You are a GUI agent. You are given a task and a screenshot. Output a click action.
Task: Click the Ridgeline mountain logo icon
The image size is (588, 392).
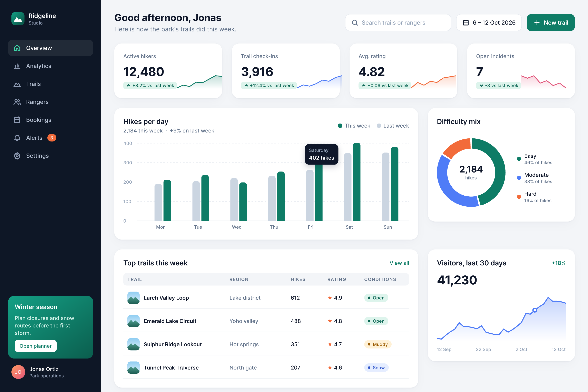18,19
